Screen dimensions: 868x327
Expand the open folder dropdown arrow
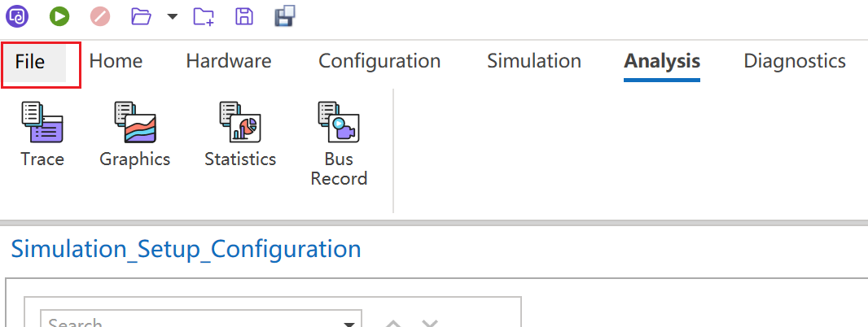point(172,16)
